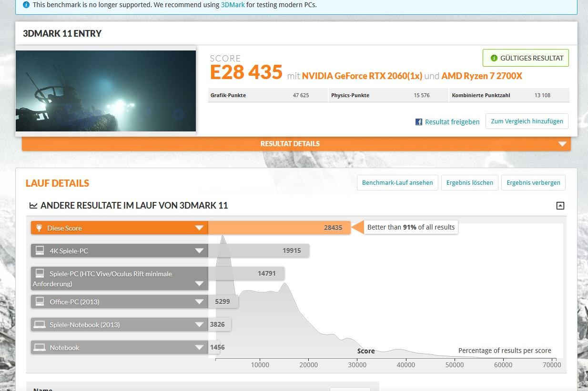The width and height of the screenshot is (588, 391).
Task: Expand the Spiele-Notebook (2013) dropdown arrow
Action: click(199, 325)
